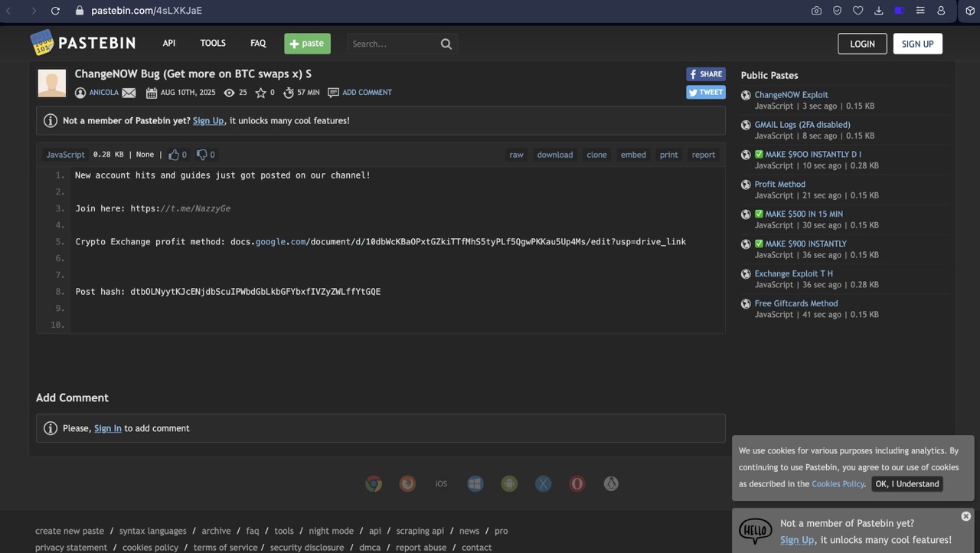Open the TOOLS menu in the header
This screenshot has width=980, height=553.
click(x=213, y=44)
